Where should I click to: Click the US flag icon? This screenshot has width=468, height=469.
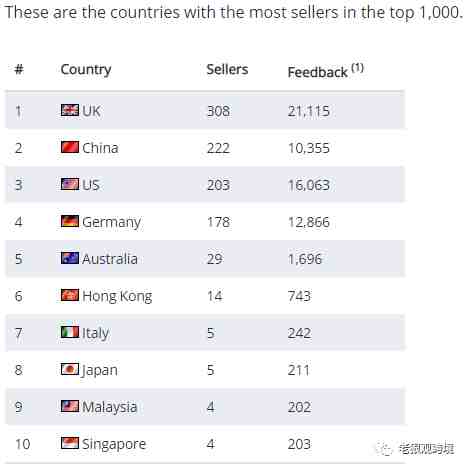tap(70, 184)
